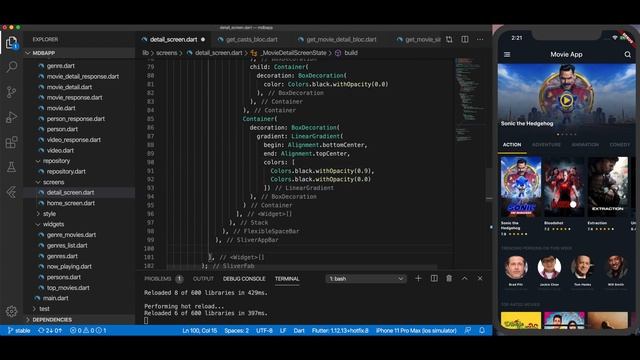This screenshot has height=360, width=640.
Task: Click Ln 100, Col 15 status item
Action: pyautogui.click(x=200, y=330)
